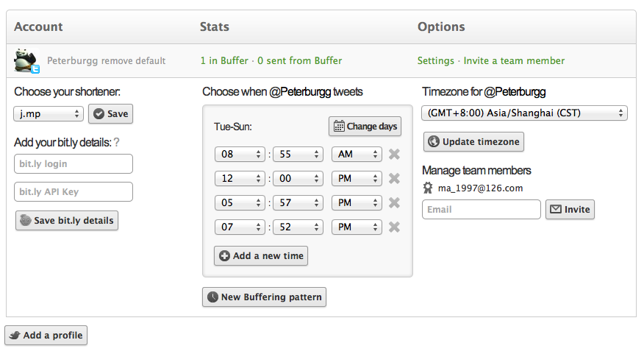This screenshot has width=644, height=354.
Task: Click the team member badge icon
Action: click(x=428, y=188)
